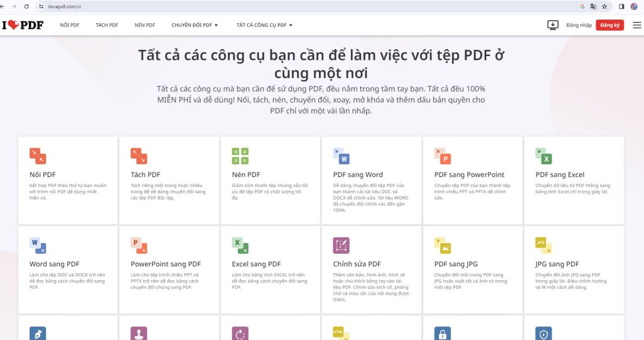Click the Google icon in address bar
This screenshot has width=644, height=340.
click(582, 6)
